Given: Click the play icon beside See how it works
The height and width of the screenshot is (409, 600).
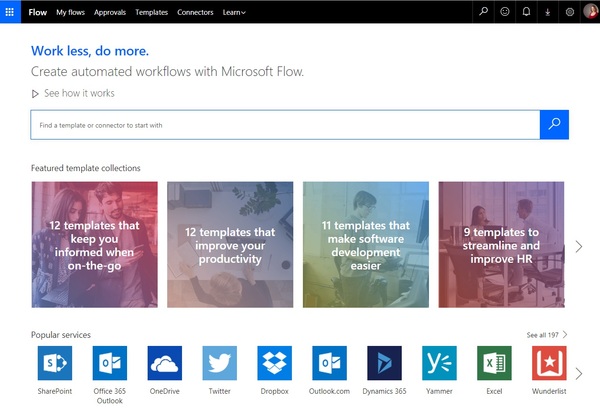Looking at the screenshot, I should (35, 94).
